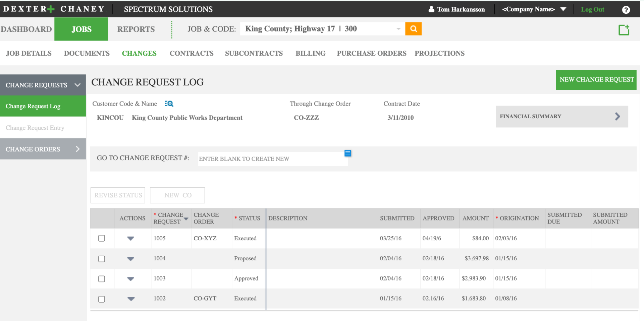Open the Contracts sub-tab
Screen dimensions: 644x321
pos(192,53)
